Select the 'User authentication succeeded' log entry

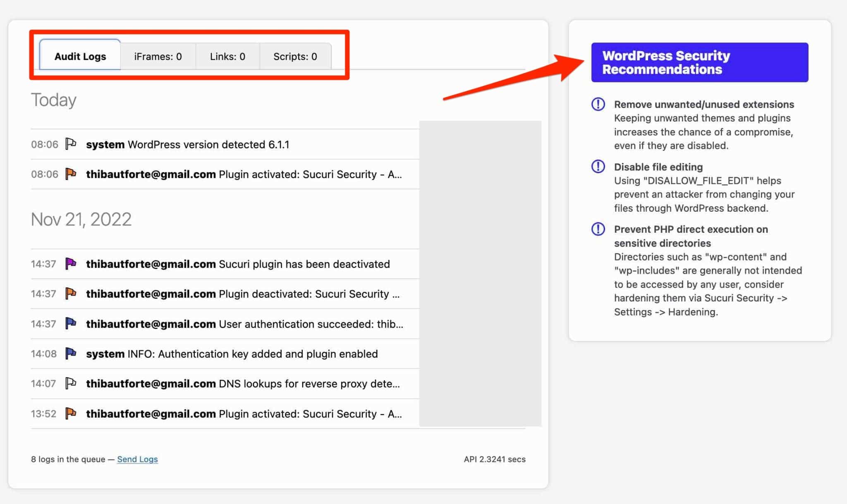click(x=225, y=324)
